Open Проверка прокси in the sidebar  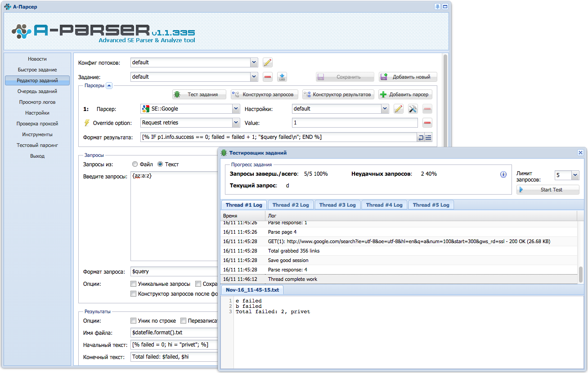(x=37, y=124)
